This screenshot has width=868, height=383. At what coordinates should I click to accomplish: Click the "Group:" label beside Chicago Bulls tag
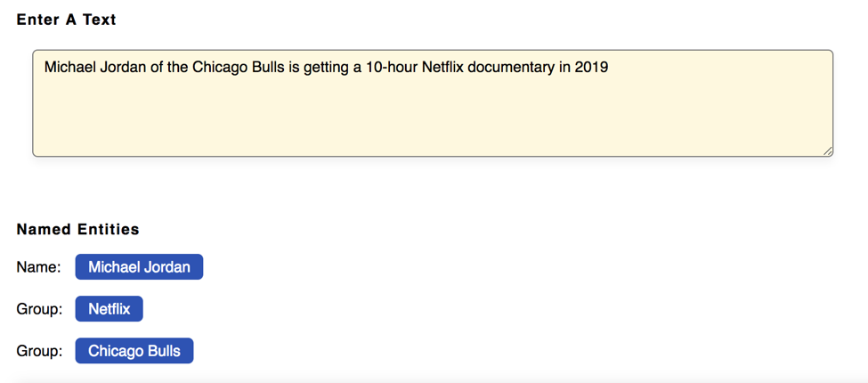(x=39, y=351)
